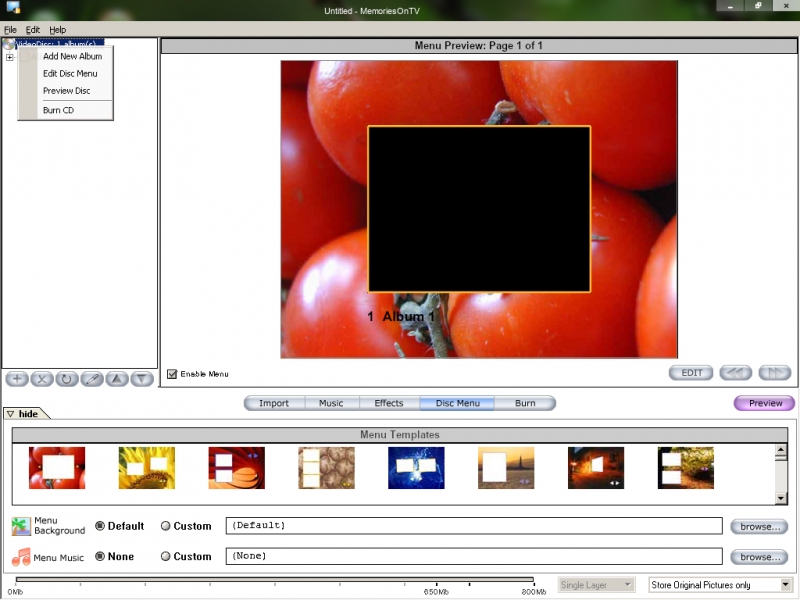Viewport: 800px width, 600px height.
Task: Select Custom radio for Menu Music
Action: point(166,556)
